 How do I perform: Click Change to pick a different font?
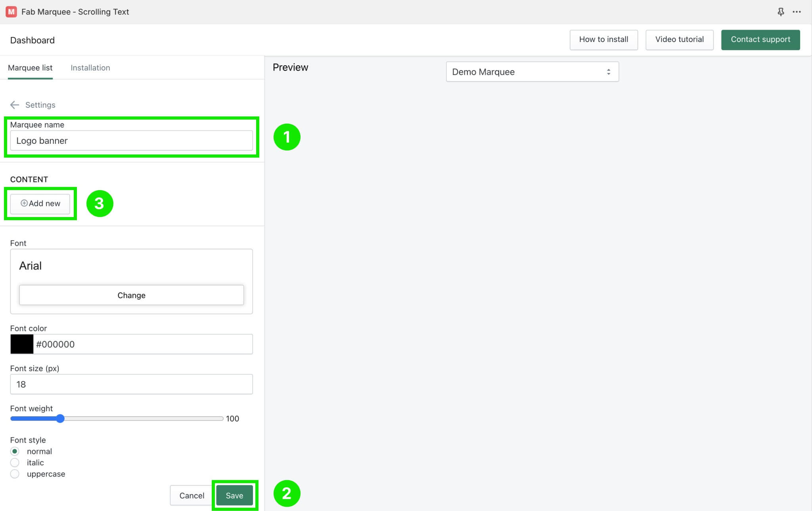point(131,295)
